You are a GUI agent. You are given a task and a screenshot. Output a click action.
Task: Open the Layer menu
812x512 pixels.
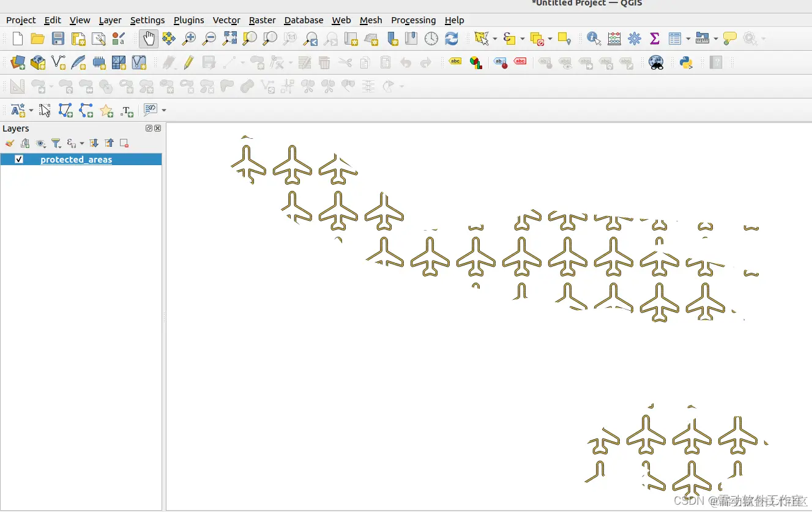tap(110, 20)
